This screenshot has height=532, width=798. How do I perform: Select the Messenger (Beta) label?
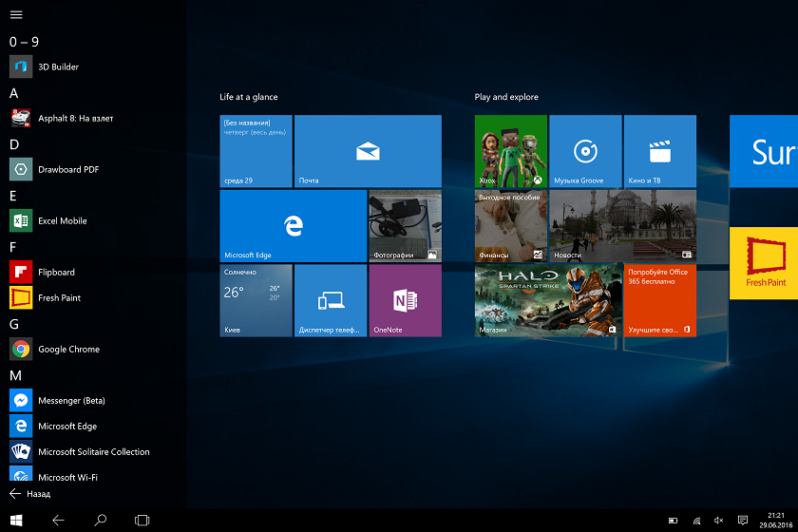pyautogui.click(x=72, y=401)
